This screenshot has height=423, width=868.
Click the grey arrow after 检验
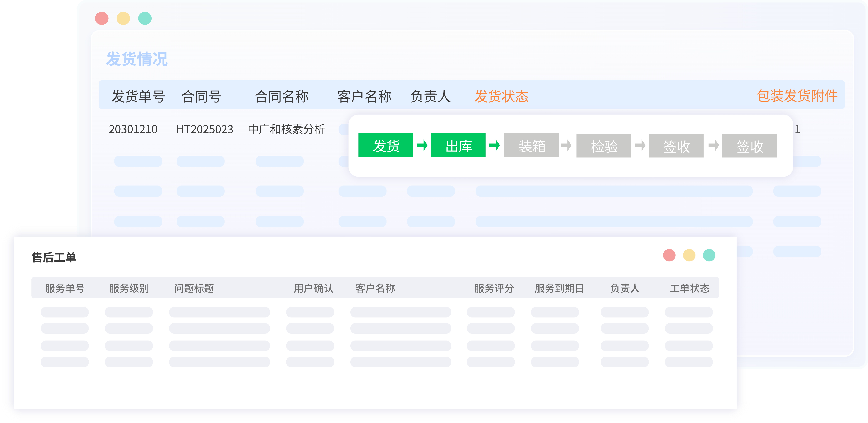pyautogui.click(x=640, y=146)
